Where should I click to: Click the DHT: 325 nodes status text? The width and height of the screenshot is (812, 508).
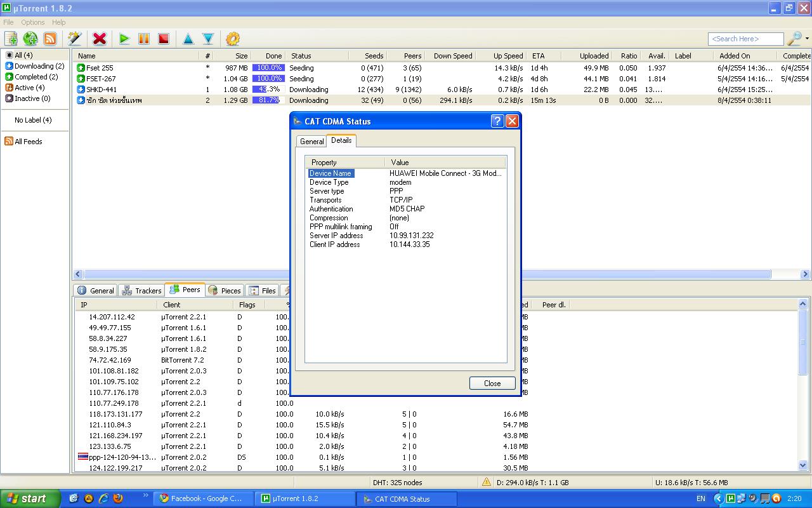tap(398, 483)
